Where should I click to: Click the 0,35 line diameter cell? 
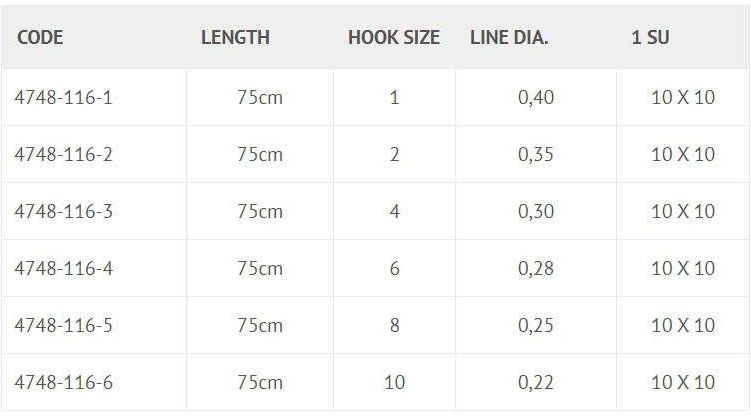(x=536, y=154)
